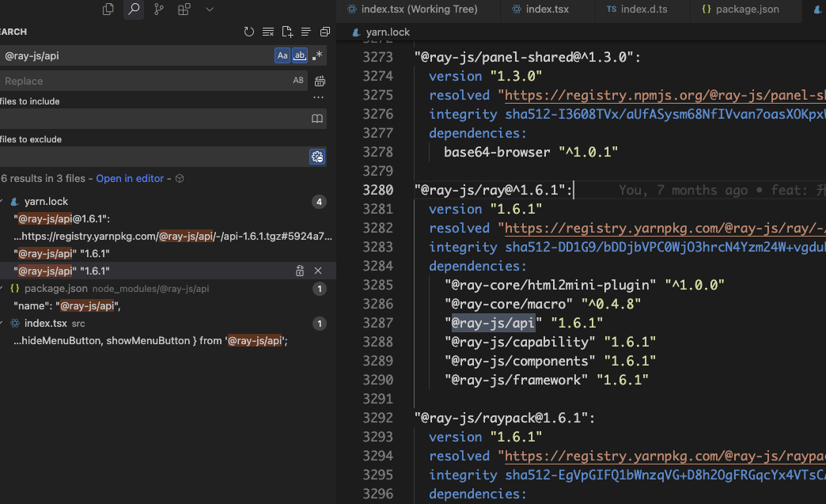Viewport: 826px width, 504px height.
Task: Collapse package.json results group
Action: [2, 289]
